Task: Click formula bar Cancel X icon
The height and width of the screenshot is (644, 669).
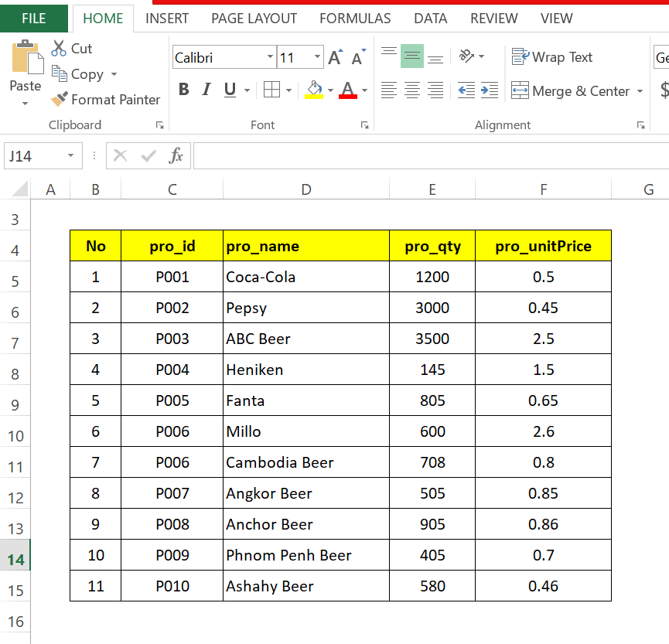Action: coord(121,155)
